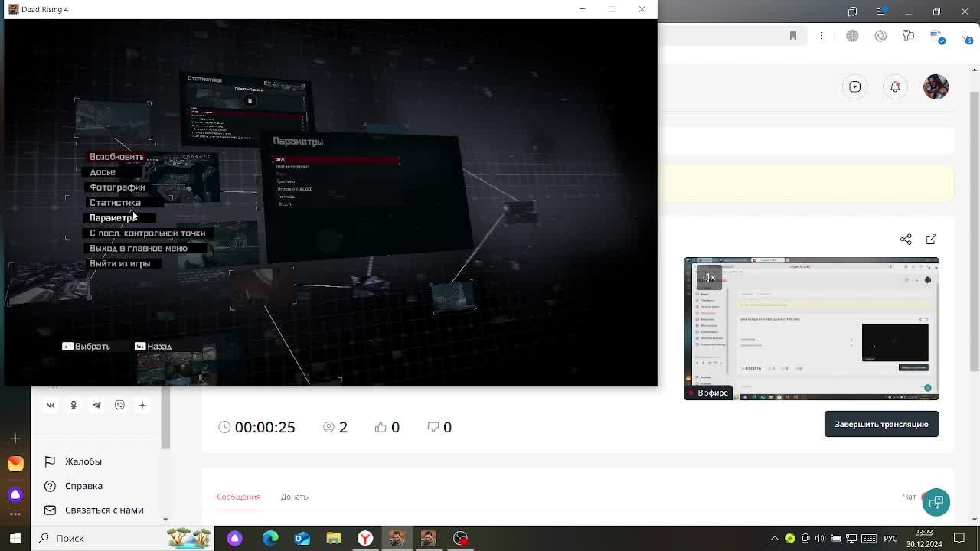The height and width of the screenshot is (551, 980).
Task: Open Связаться с нами link
Action: 104,510
